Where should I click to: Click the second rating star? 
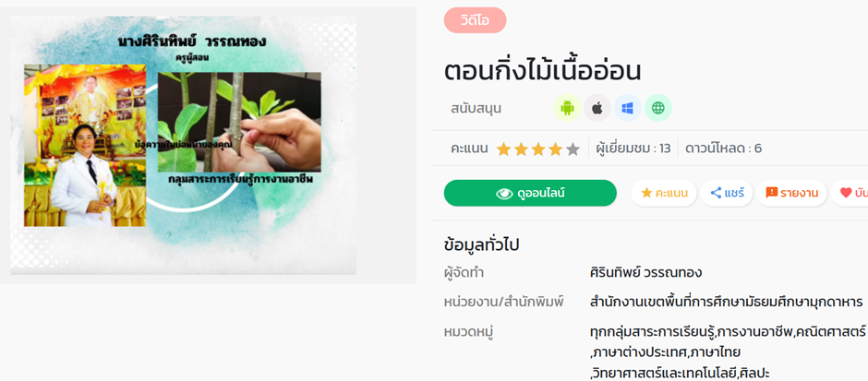(x=521, y=149)
